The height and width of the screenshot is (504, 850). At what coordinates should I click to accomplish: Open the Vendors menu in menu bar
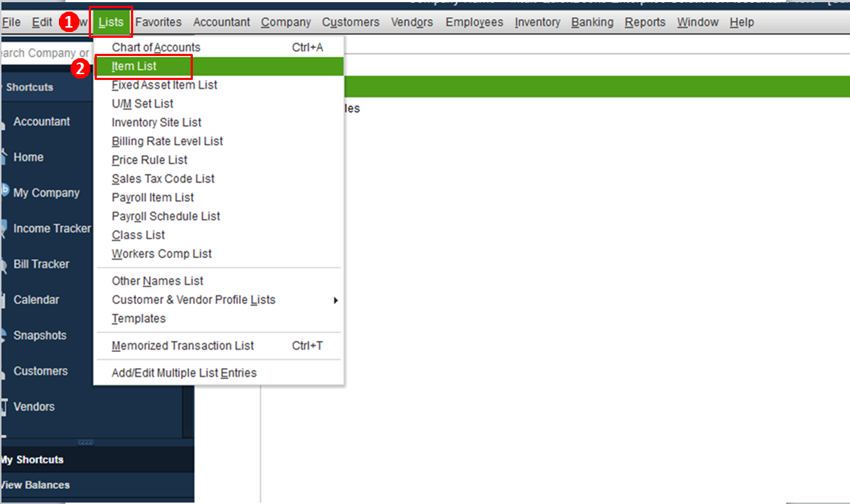[412, 23]
